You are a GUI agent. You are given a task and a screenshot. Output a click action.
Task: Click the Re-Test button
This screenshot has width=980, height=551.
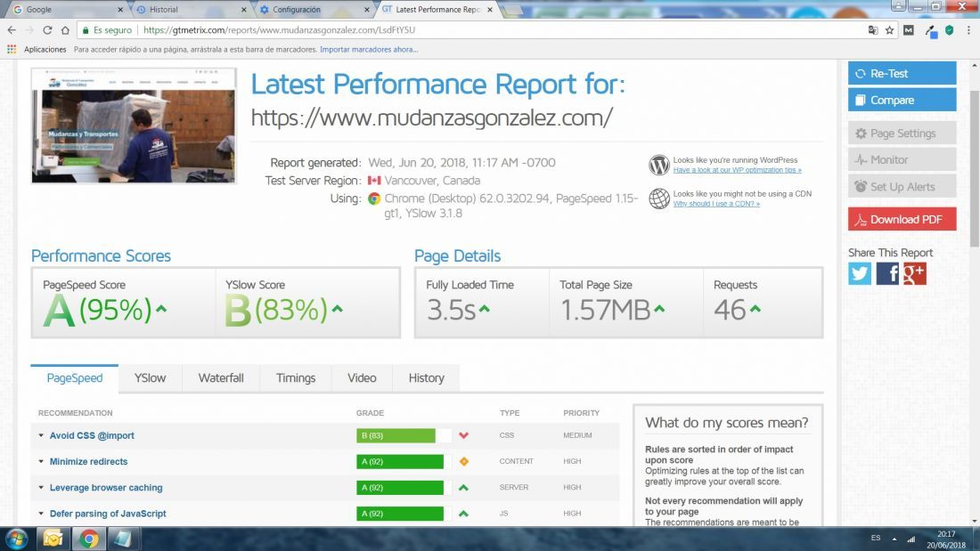click(902, 73)
